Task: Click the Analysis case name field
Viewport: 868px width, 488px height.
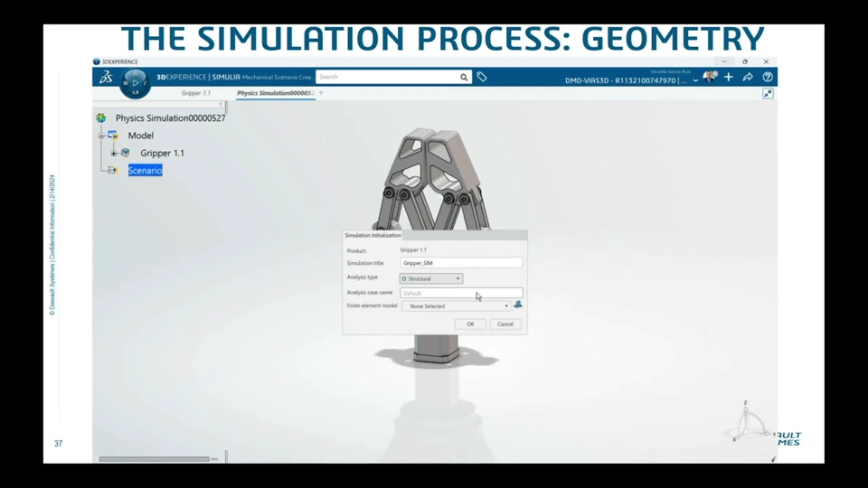Action: click(461, 293)
